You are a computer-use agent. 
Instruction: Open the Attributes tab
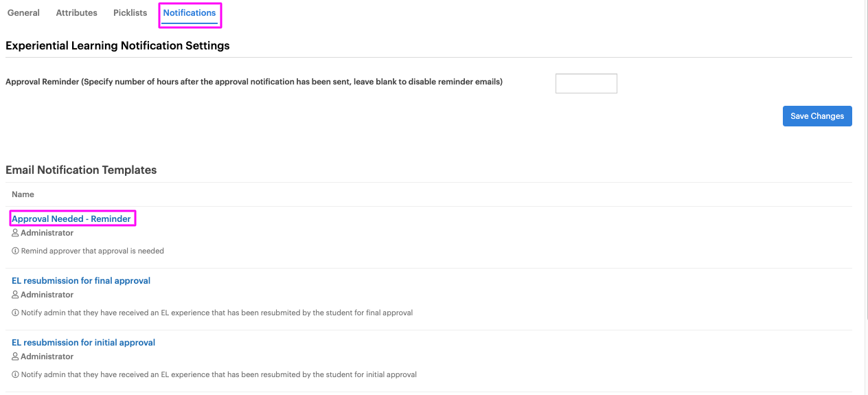click(x=76, y=13)
